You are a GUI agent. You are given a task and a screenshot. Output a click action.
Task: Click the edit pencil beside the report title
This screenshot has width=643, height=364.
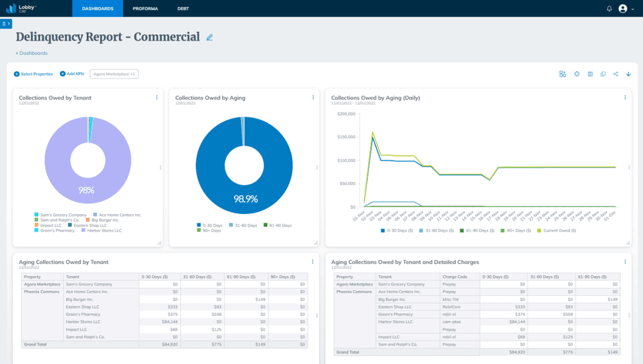pyautogui.click(x=209, y=37)
